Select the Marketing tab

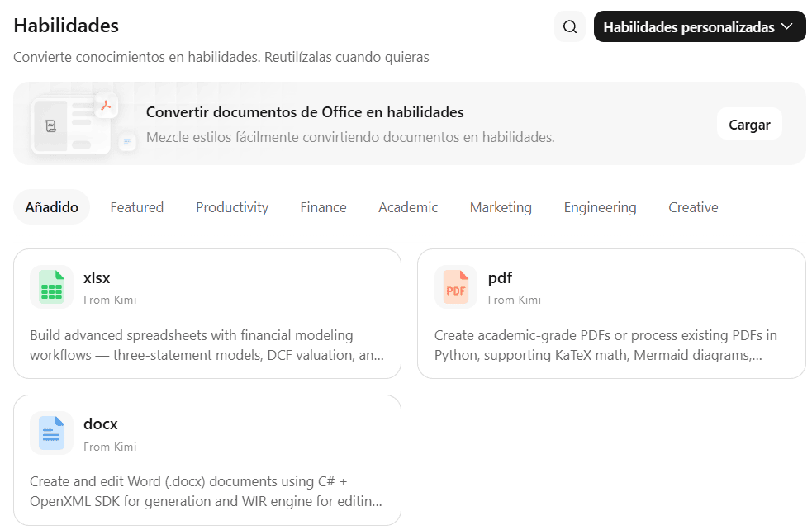click(501, 207)
